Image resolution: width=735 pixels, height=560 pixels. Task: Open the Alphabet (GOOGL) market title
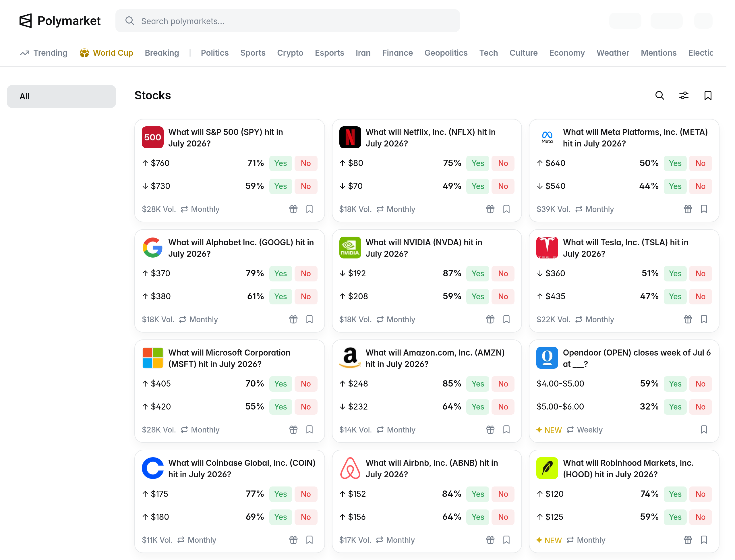pos(241,248)
